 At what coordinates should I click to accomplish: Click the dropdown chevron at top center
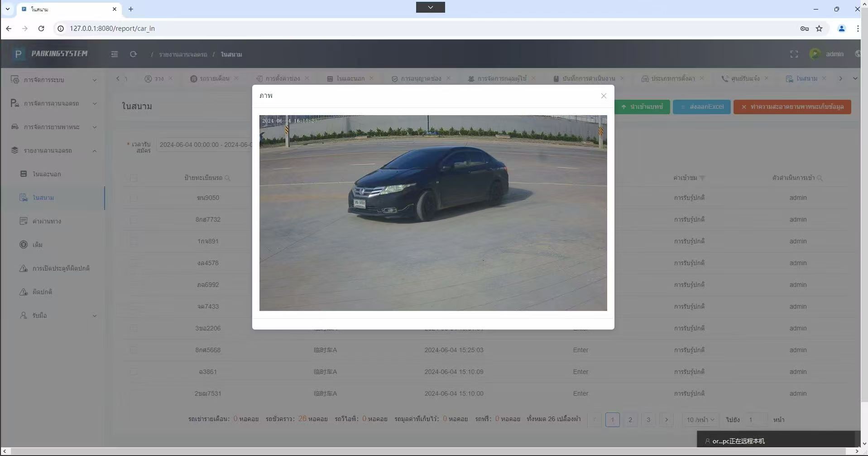point(430,7)
